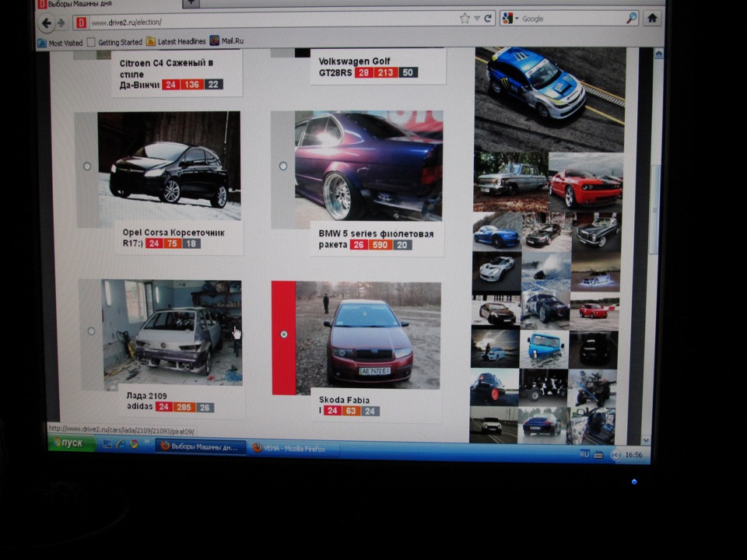Click the page scrollbar down arrow

click(x=646, y=440)
